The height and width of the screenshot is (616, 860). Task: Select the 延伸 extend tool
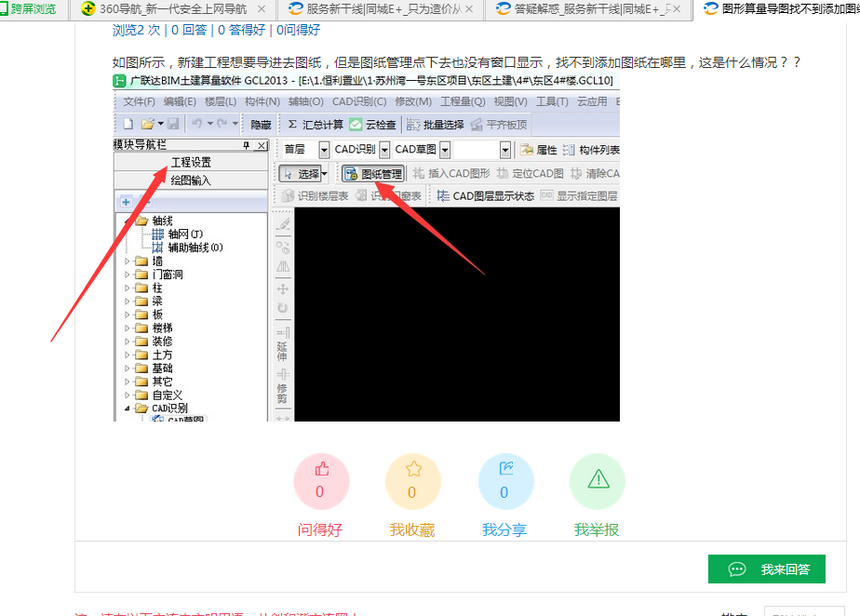[x=282, y=344]
